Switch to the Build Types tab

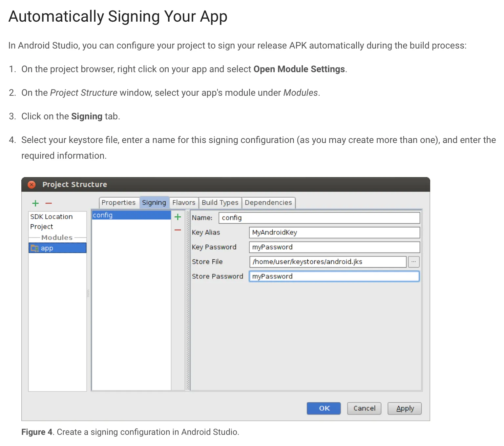tap(220, 203)
